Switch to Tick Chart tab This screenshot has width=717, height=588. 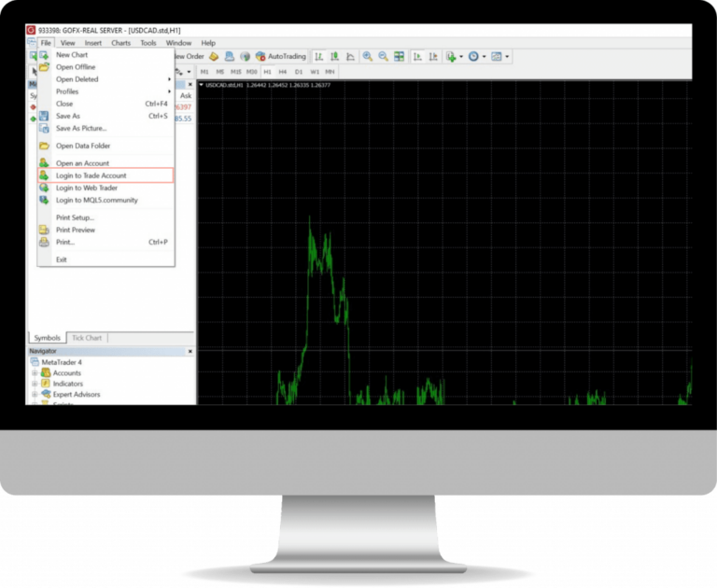87,338
